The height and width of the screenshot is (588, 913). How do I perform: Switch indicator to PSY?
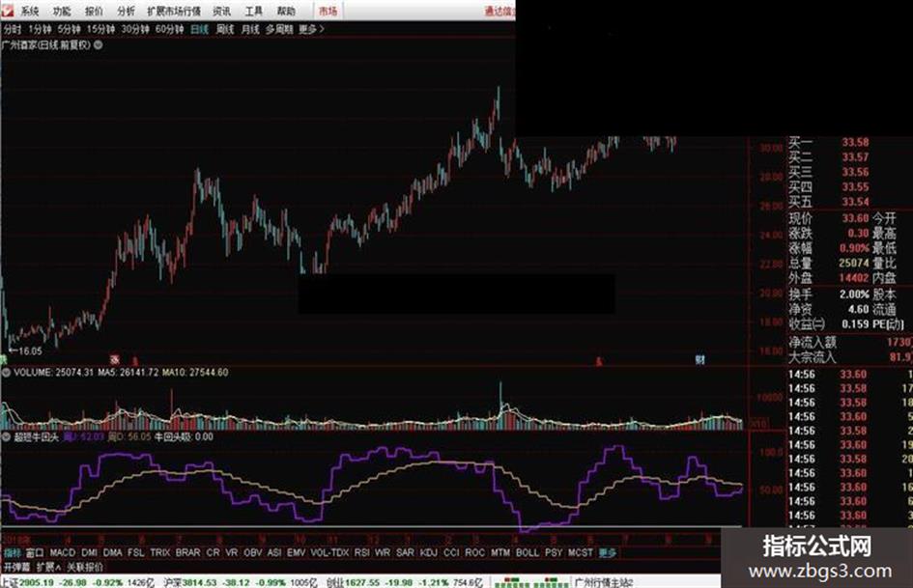point(554,553)
